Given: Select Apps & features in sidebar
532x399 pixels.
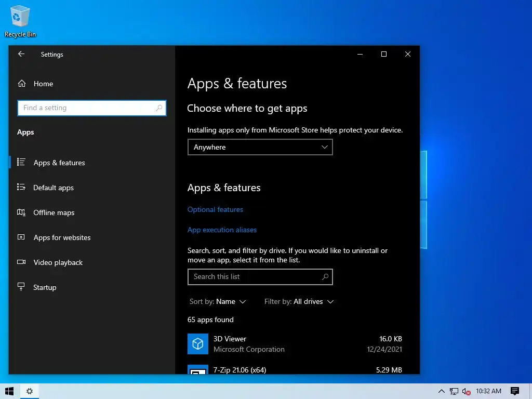Looking at the screenshot, I should point(92,163).
